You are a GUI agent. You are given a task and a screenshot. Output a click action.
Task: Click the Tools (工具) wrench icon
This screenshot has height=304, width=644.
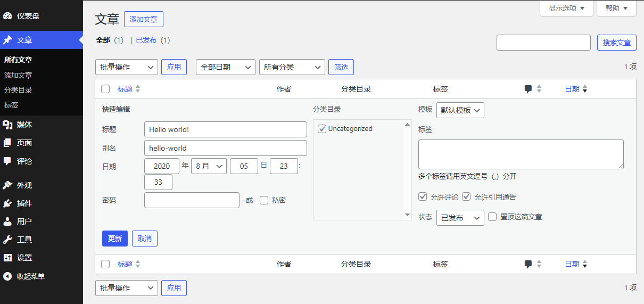point(7,240)
